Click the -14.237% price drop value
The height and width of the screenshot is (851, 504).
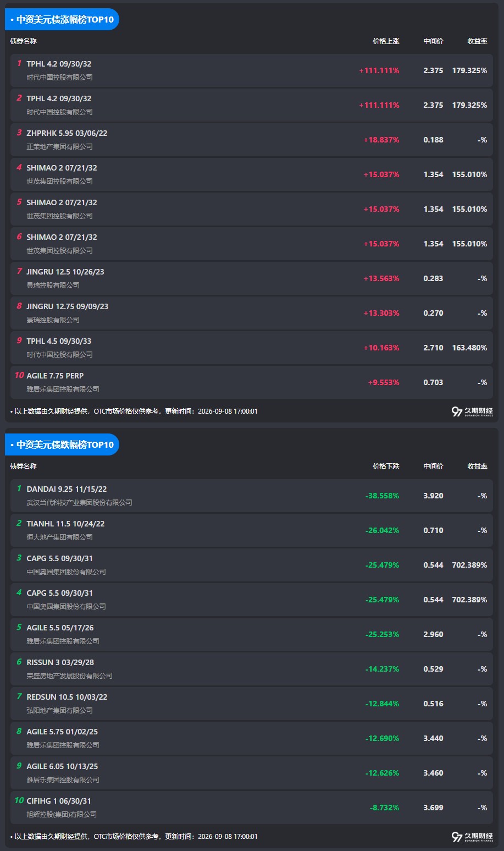[x=383, y=669]
